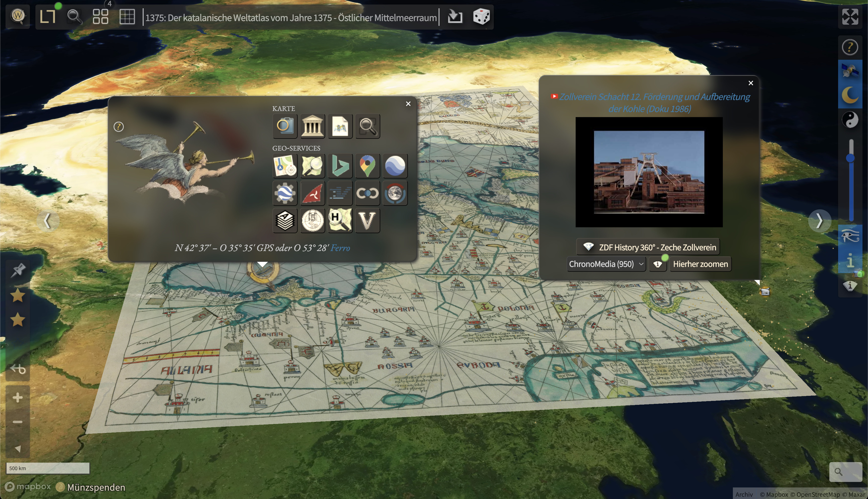Click the Archiv link in footer
This screenshot has width=868, height=499.
(744, 494)
